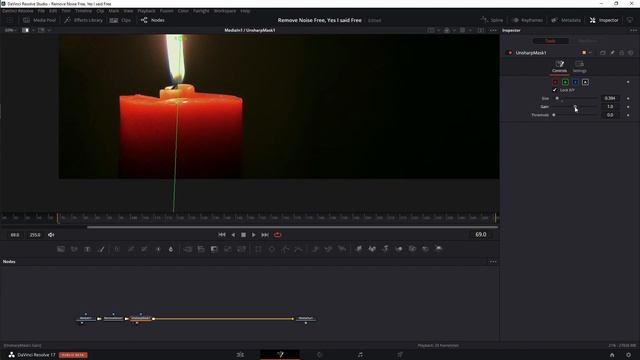Go to first frame

coord(222,235)
